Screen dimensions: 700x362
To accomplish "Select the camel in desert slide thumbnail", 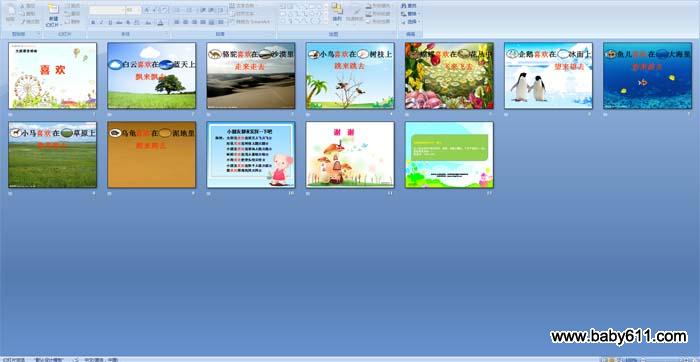I will [251, 75].
